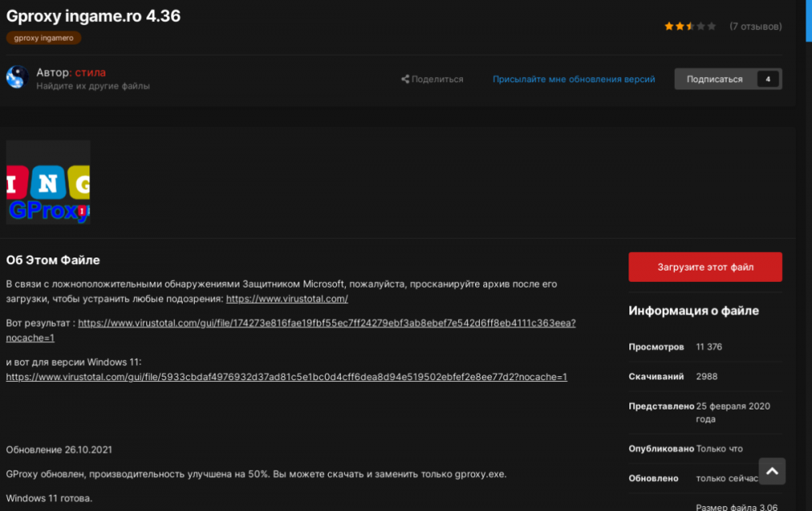Image resolution: width=812 pixels, height=511 pixels.
Task: Open VirusTotal result link starting with 174273e
Action: tap(326, 323)
